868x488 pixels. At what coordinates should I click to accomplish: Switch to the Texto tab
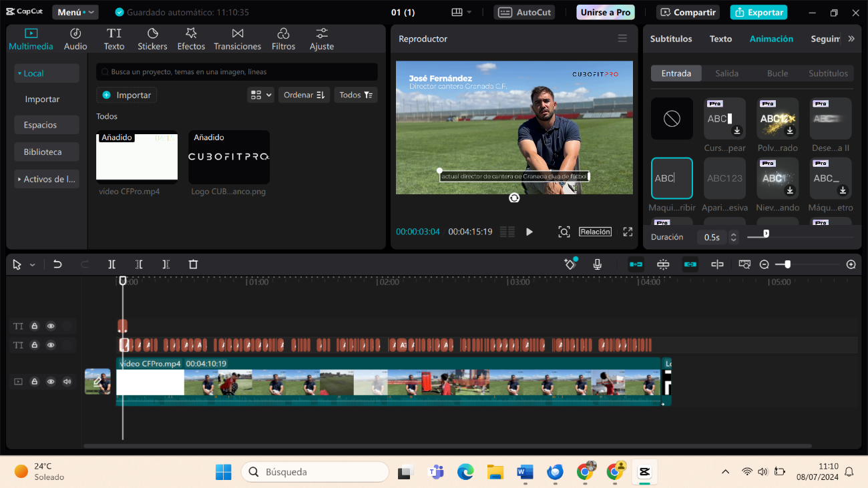click(x=720, y=39)
